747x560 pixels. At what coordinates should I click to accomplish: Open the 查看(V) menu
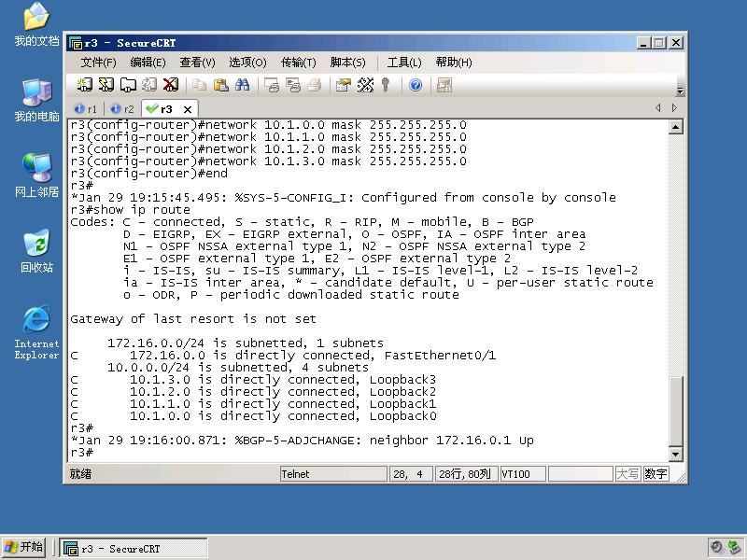tap(197, 63)
